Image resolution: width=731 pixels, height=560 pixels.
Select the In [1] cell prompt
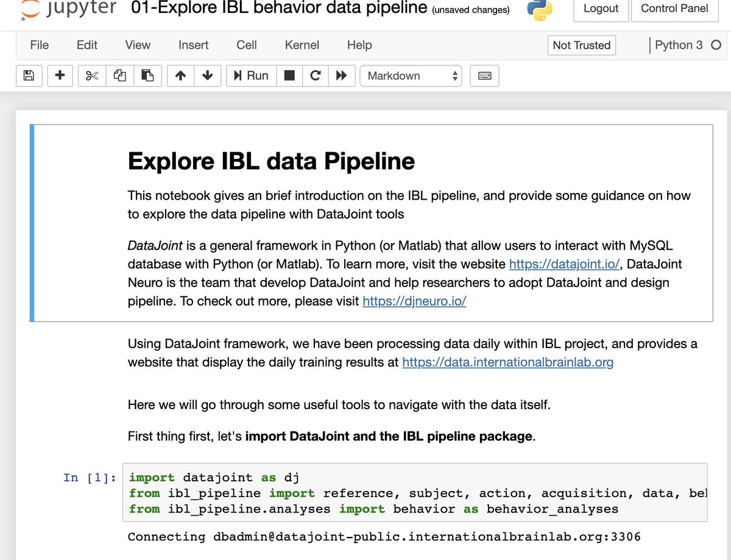click(x=90, y=477)
